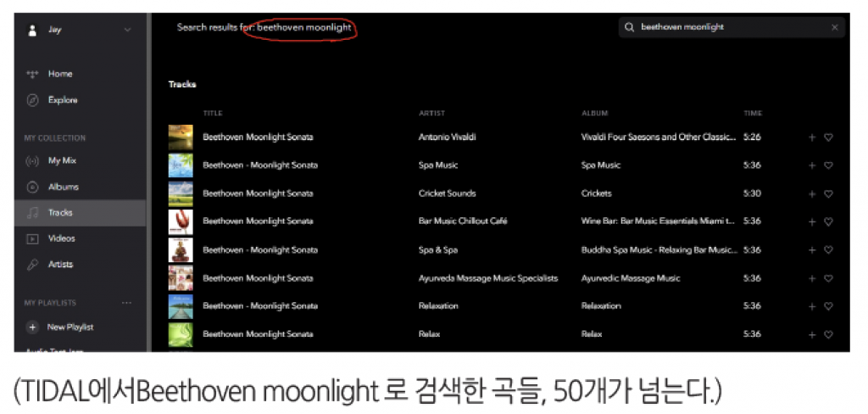Open the Albums disc icon
This screenshot has height=414, width=868.
coord(32,187)
